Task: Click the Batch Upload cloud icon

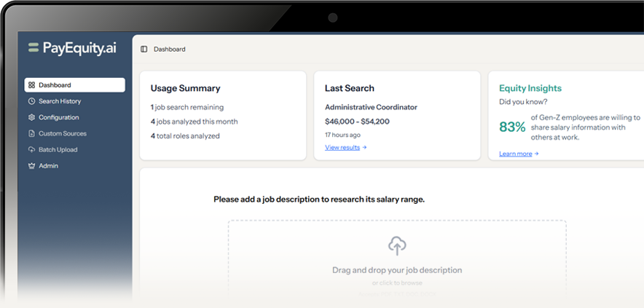Action: click(31, 149)
